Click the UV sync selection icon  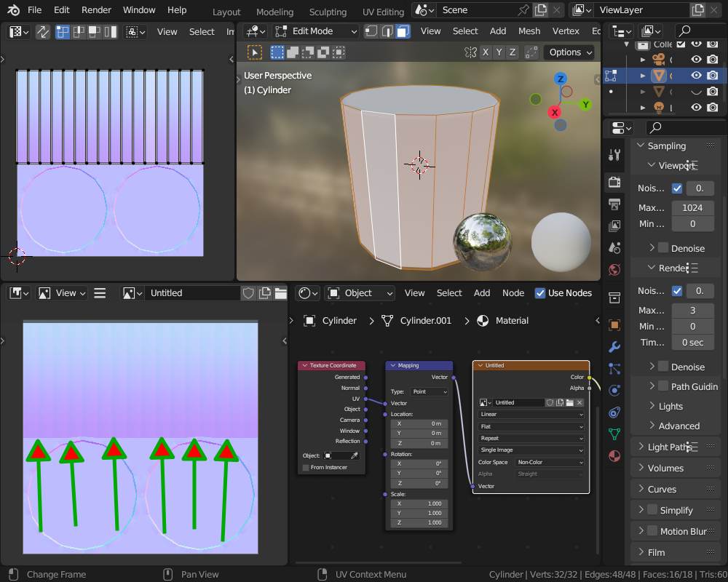[43, 31]
